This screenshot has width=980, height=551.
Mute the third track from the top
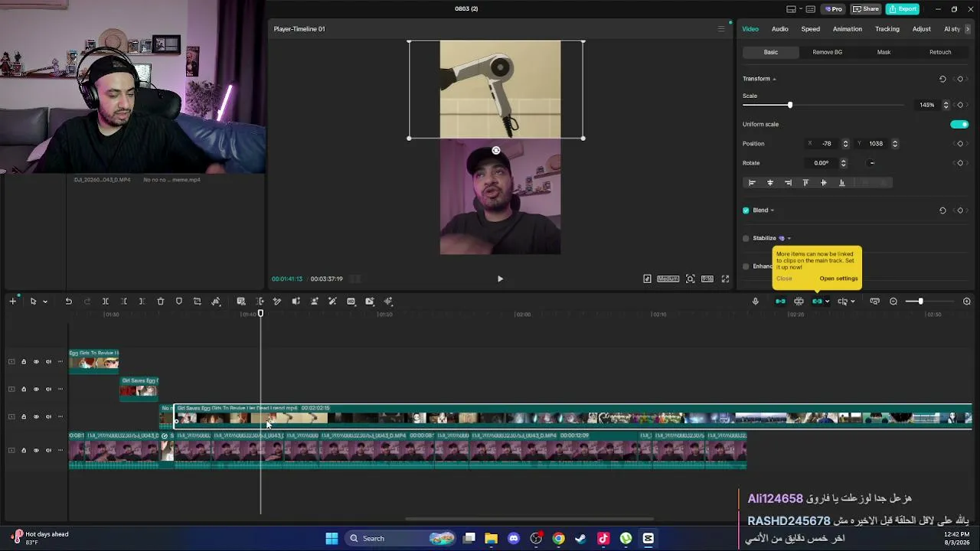coord(48,417)
